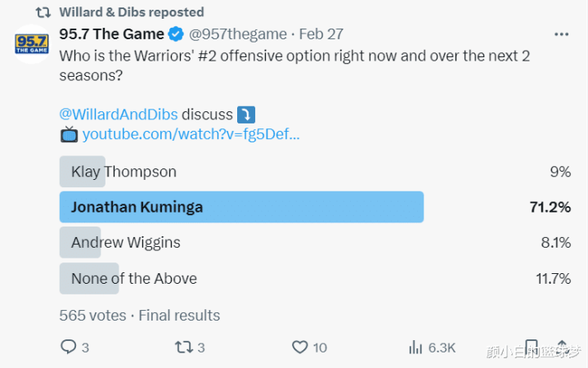Click the repost arrows icon
588x368 pixels.
pyautogui.click(x=183, y=347)
